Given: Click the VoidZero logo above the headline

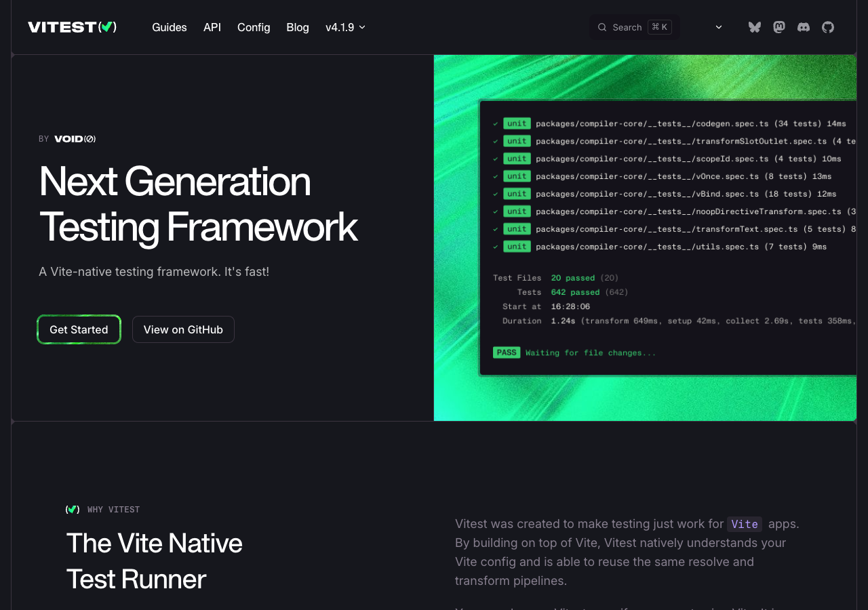Looking at the screenshot, I should pos(75,139).
